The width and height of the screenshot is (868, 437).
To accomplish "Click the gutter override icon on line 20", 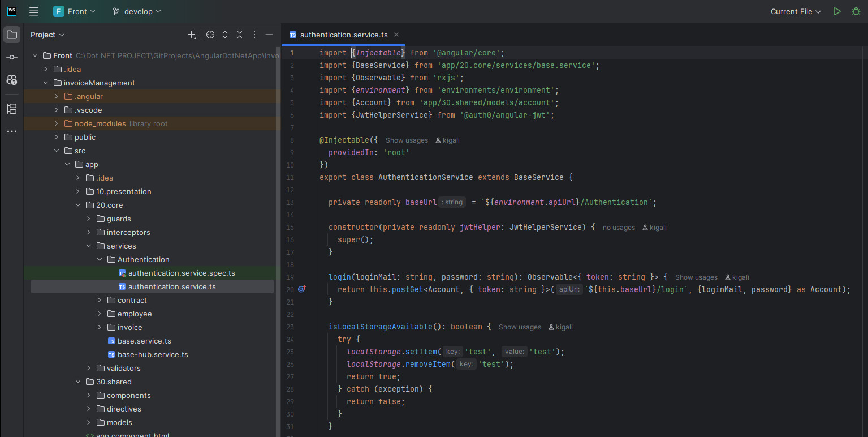I will (x=301, y=289).
